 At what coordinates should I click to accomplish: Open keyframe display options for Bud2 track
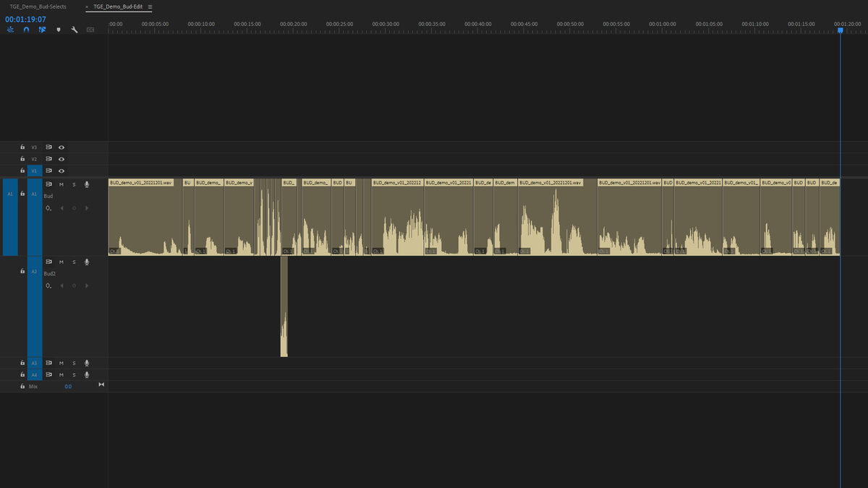pos(48,286)
